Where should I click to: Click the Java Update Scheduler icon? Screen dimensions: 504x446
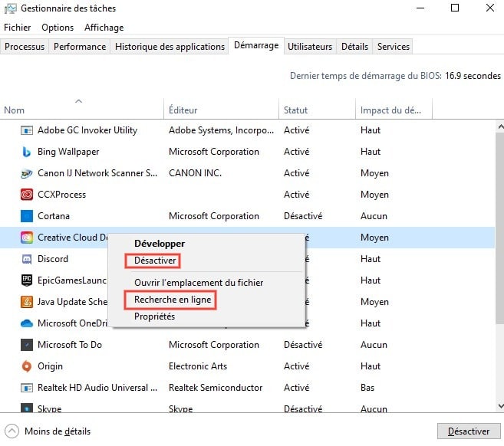(27, 302)
